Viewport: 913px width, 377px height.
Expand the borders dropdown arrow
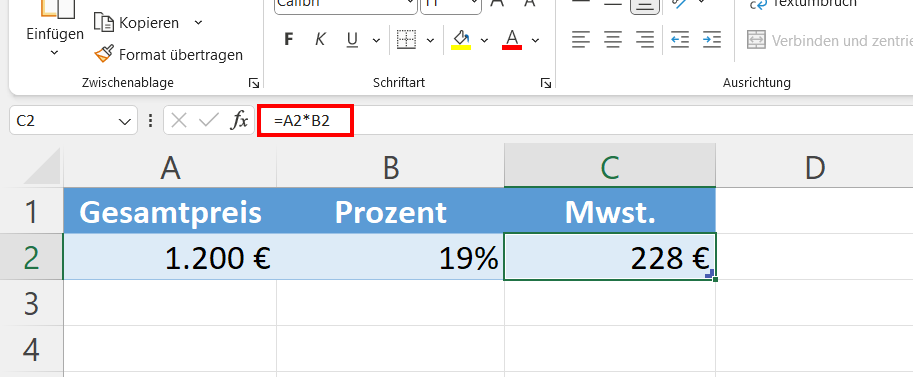point(430,40)
